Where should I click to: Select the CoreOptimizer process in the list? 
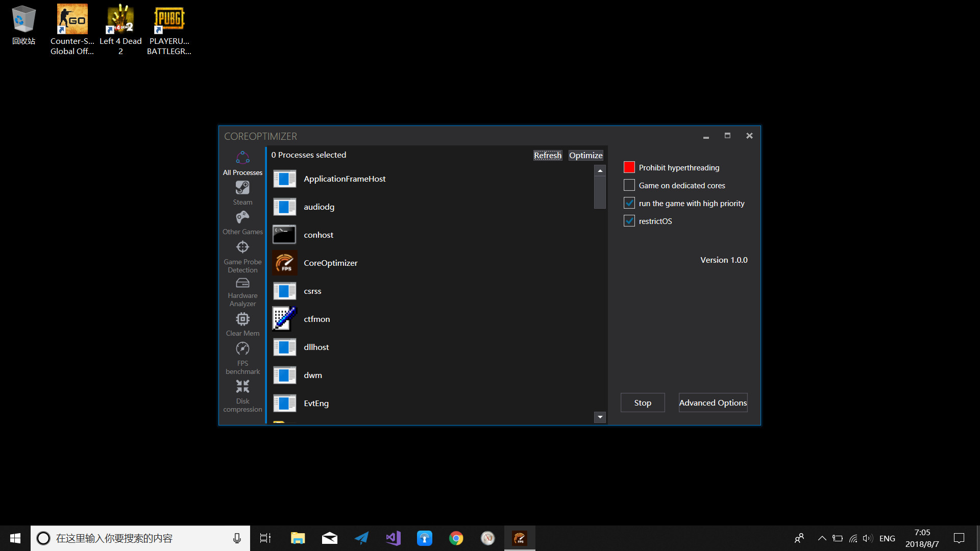tap(330, 263)
